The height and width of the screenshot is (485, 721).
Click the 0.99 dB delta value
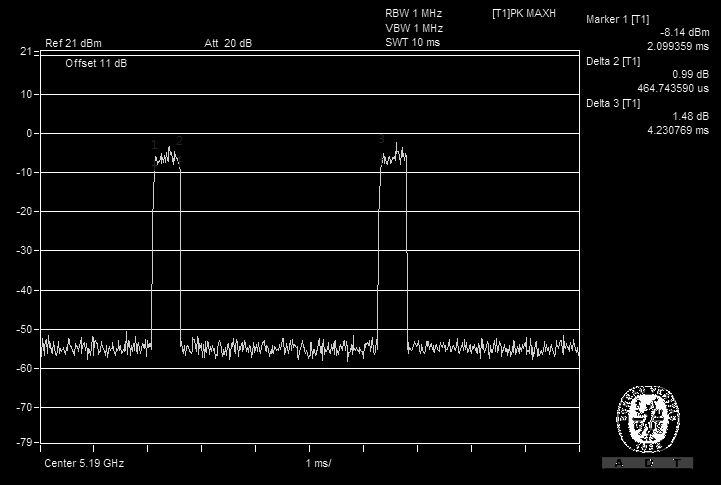click(x=690, y=74)
